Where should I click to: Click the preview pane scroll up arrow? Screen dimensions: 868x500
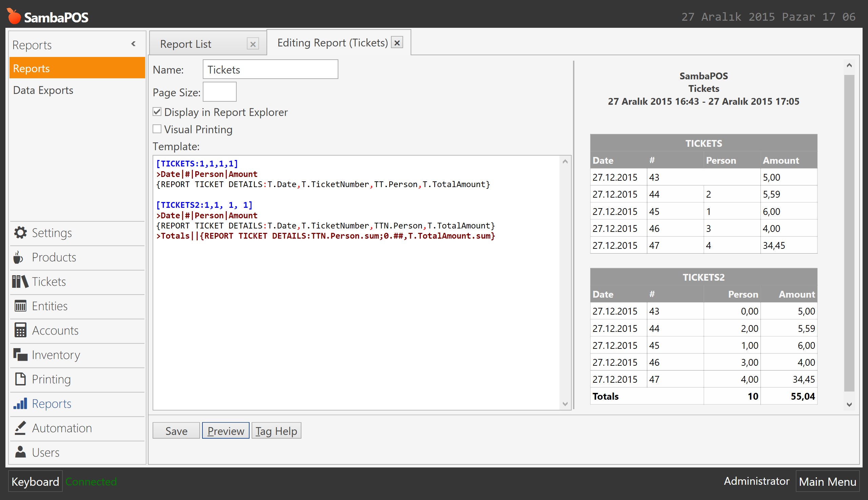tap(849, 65)
